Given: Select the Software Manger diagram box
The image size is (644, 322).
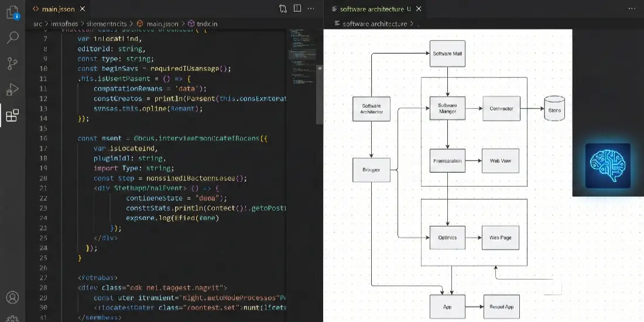Looking at the screenshot, I should click(x=447, y=108).
